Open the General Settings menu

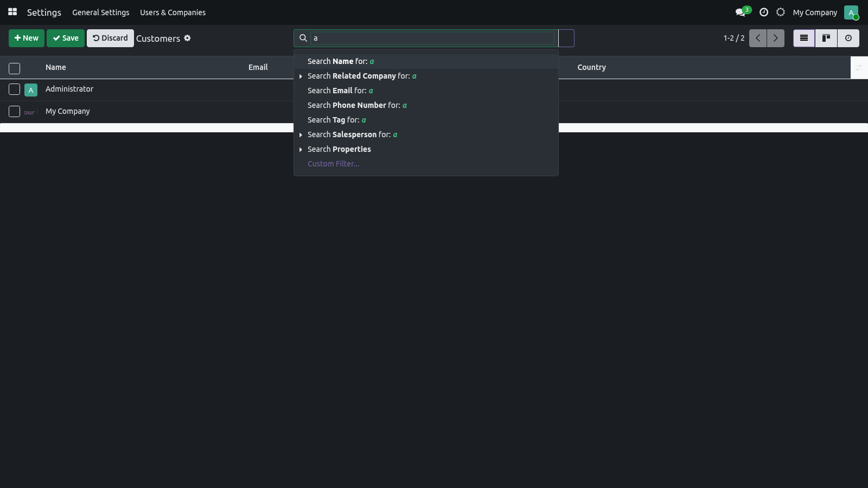coord(101,12)
